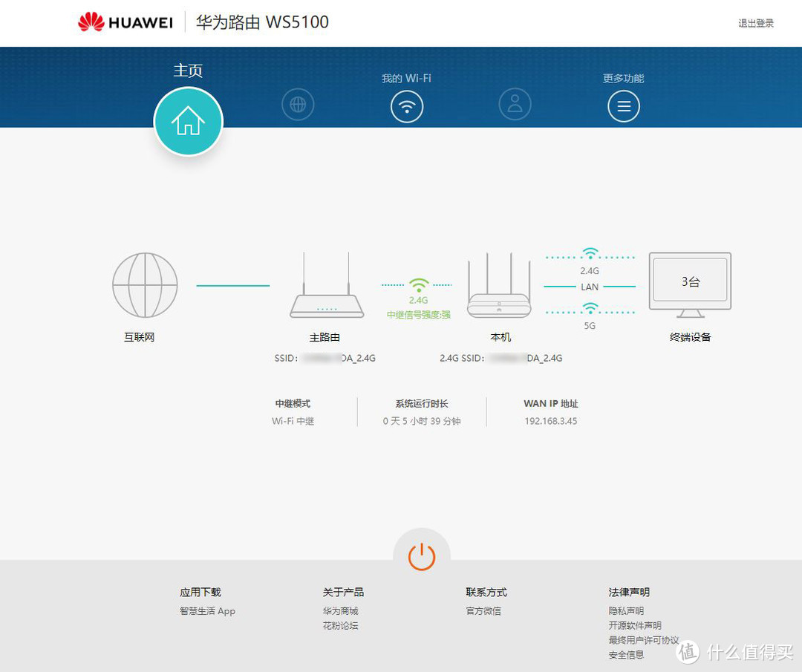
Task: Visit the 花粉论坛 forum link
Action: (x=340, y=625)
